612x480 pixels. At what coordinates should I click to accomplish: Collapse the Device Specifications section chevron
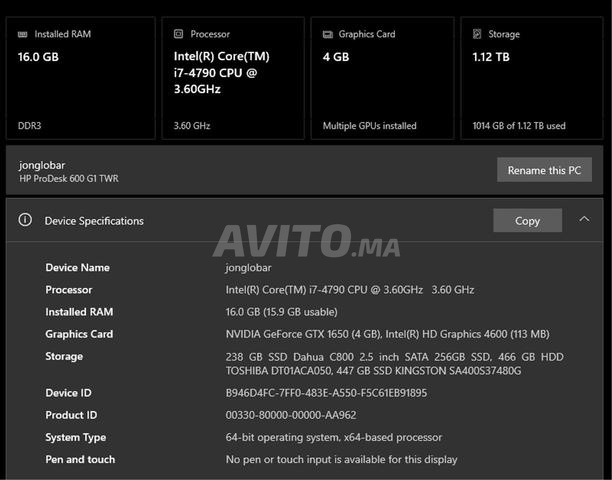[x=584, y=219]
